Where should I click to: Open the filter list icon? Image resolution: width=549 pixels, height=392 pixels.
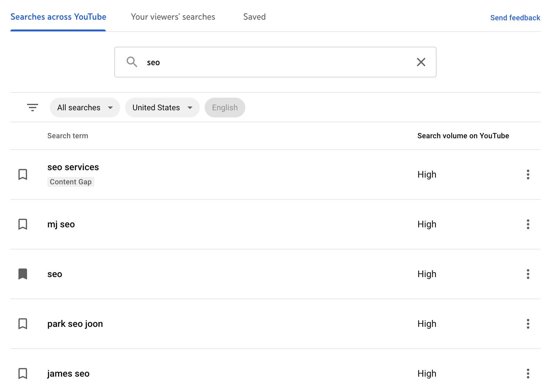click(x=33, y=108)
